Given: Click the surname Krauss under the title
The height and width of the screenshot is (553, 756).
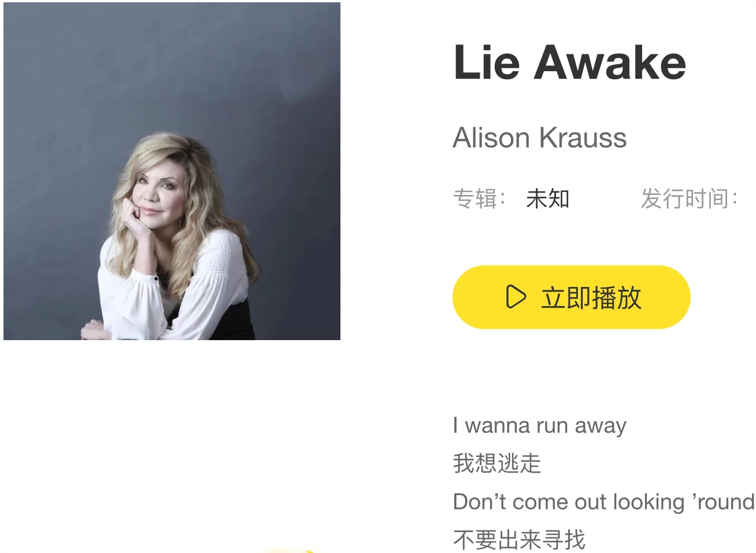Looking at the screenshot, I should [583, 138].
